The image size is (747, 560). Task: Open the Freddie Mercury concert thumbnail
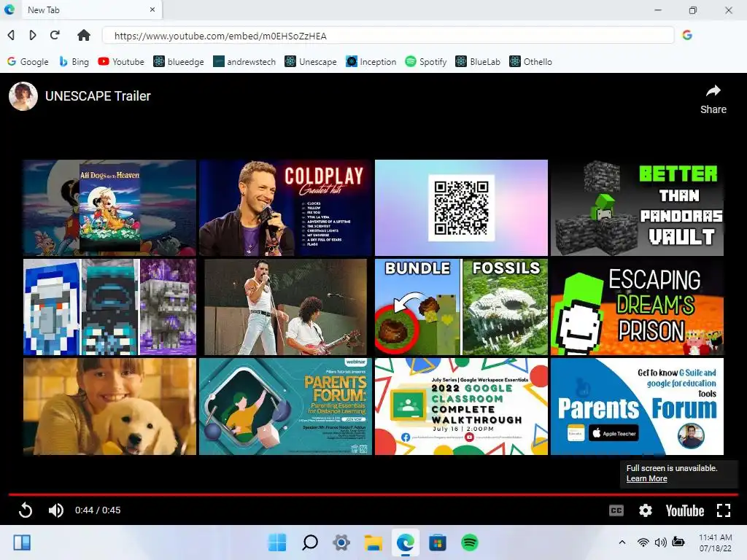[x=285, y=307]
